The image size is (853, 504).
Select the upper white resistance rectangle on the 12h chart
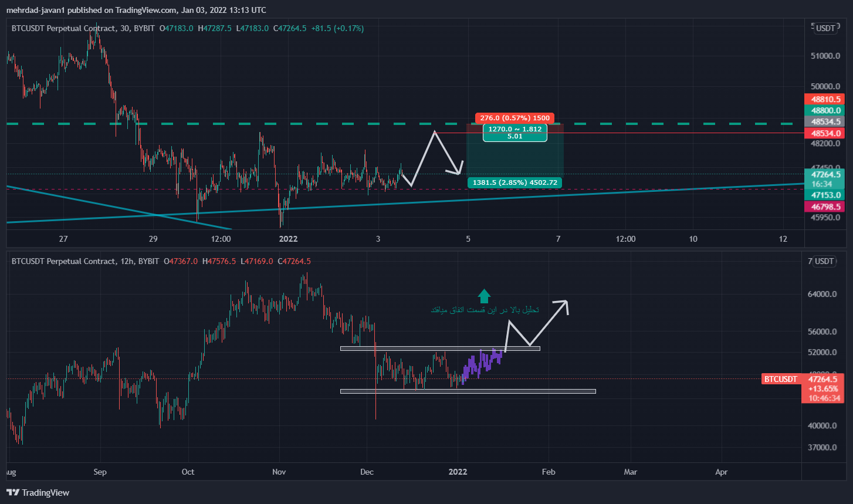(x=440, y=349)
